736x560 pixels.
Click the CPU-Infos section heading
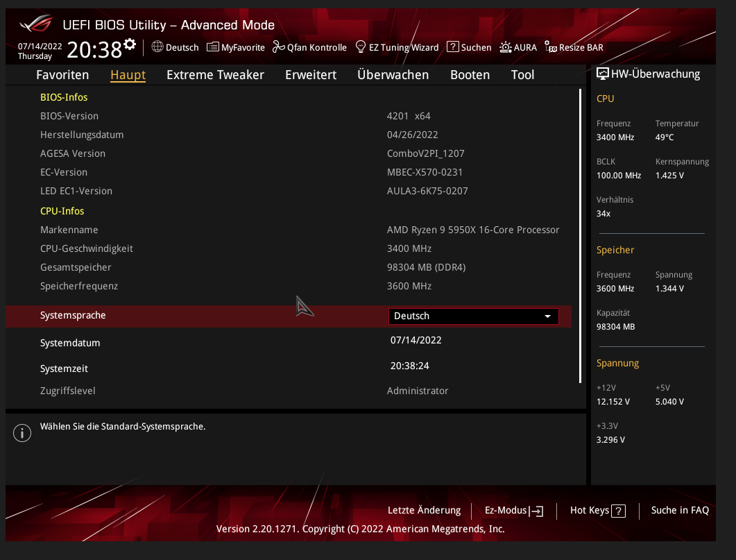click(x=62, y=211)
